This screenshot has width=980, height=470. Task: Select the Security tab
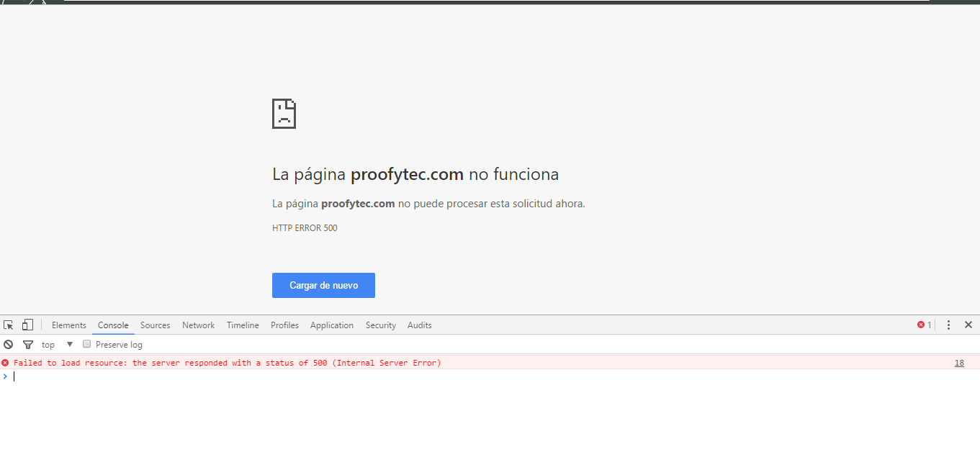coord(381,325)
